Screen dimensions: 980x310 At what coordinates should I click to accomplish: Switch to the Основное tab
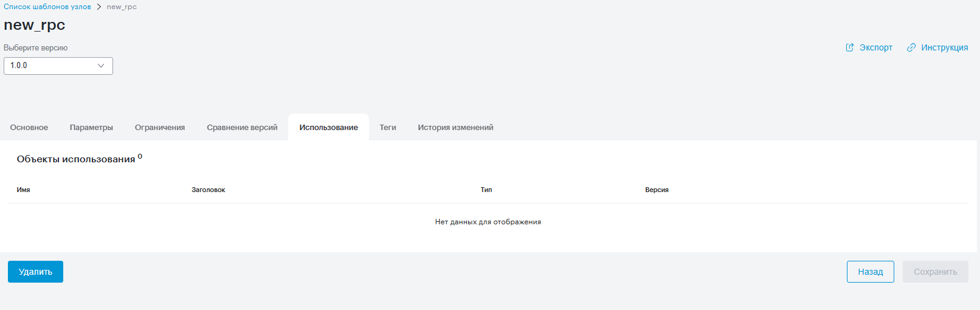tap(29, 128)
